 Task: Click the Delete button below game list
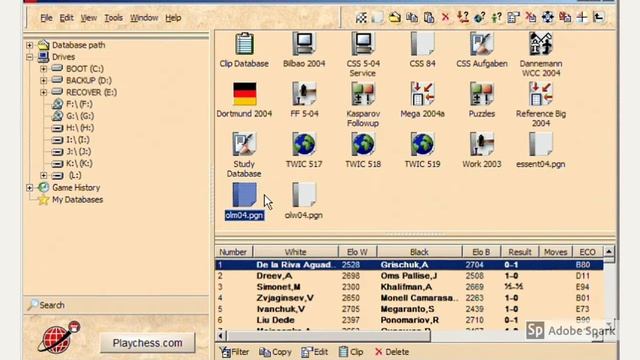(391, 352)
